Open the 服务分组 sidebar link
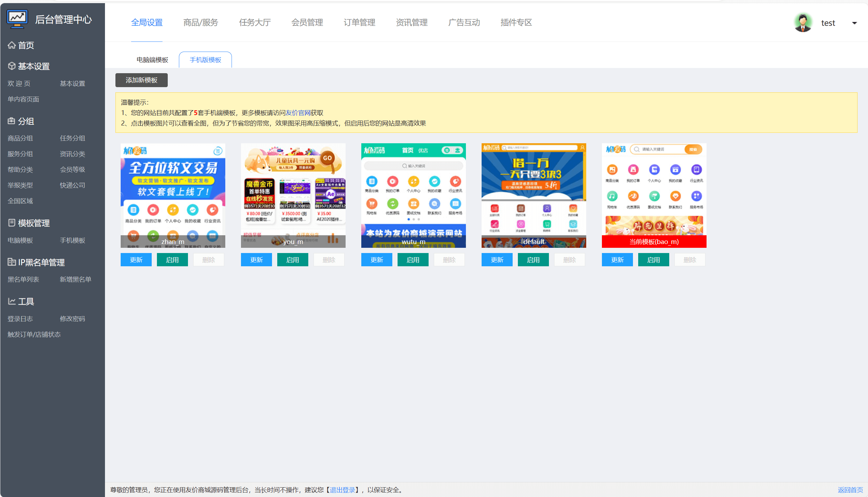Viewport: 868px width, 497px height. pyautogui.click(x=20, y=154)
